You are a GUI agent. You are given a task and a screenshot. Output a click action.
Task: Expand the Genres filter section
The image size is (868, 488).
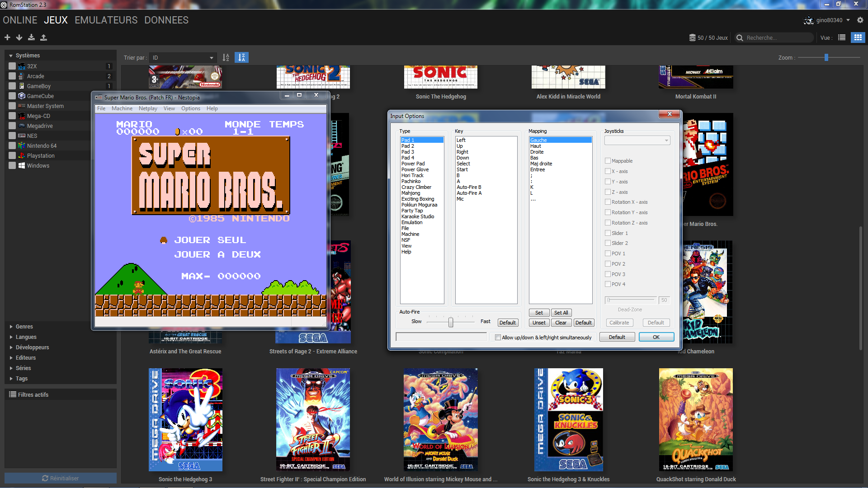point(24,326)
